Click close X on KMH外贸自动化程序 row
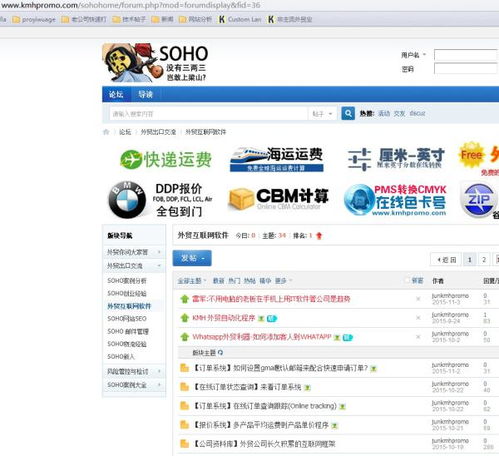 point(418,318)
